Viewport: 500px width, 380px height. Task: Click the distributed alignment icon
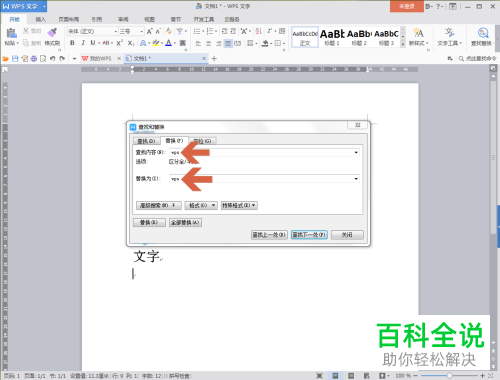click(x=237, y=43)
